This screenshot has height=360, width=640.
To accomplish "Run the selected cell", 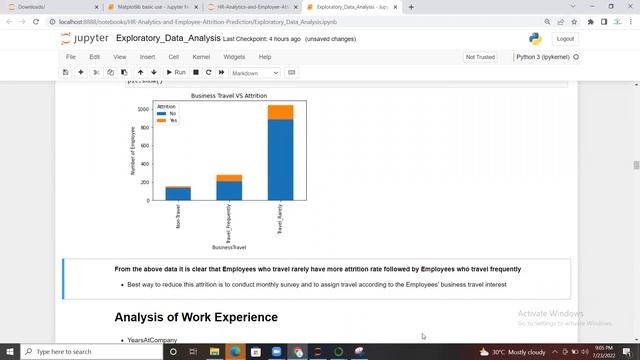I will (x=176, y=73).
